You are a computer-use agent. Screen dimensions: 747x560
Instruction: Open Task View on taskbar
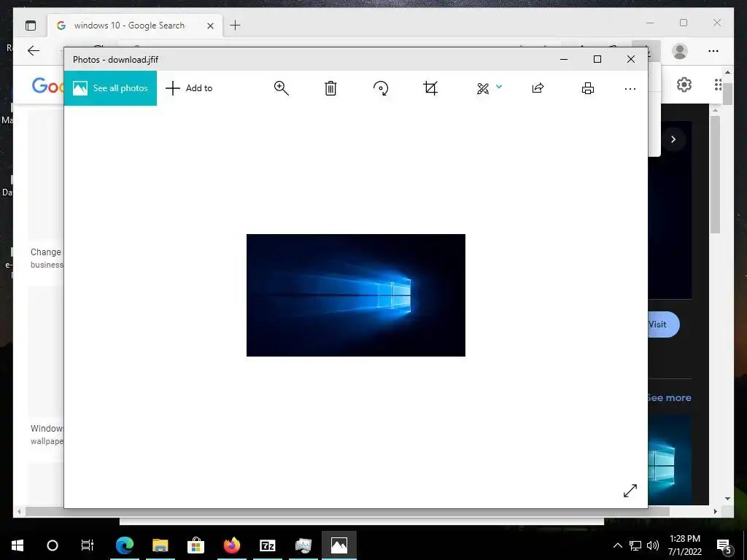click(x=88, y=545)
